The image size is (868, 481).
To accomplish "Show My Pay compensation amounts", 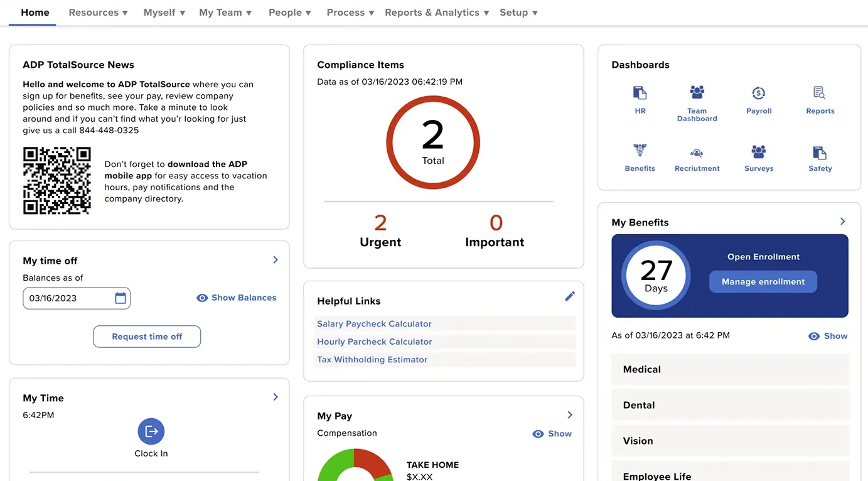I will (552, 434).
